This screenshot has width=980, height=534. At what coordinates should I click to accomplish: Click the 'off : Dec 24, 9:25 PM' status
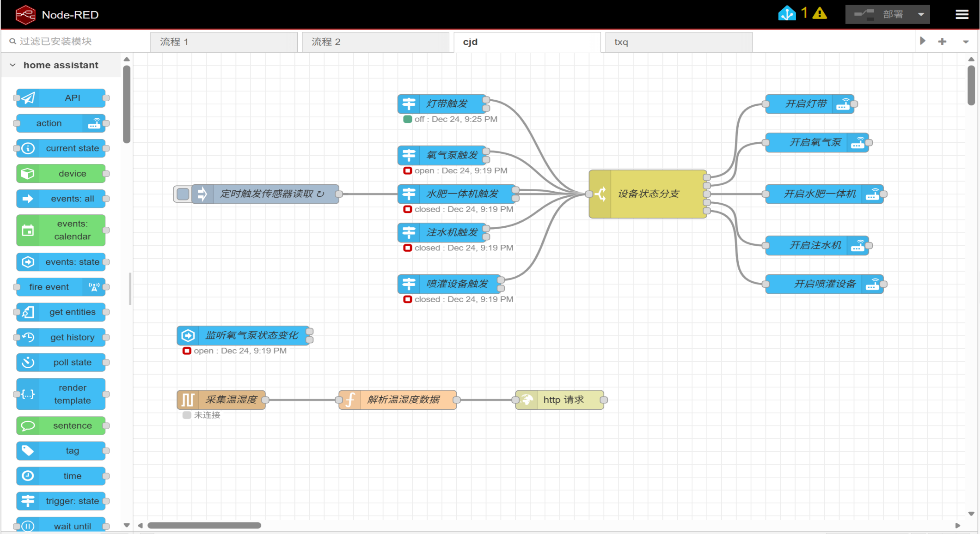point(456,119)
